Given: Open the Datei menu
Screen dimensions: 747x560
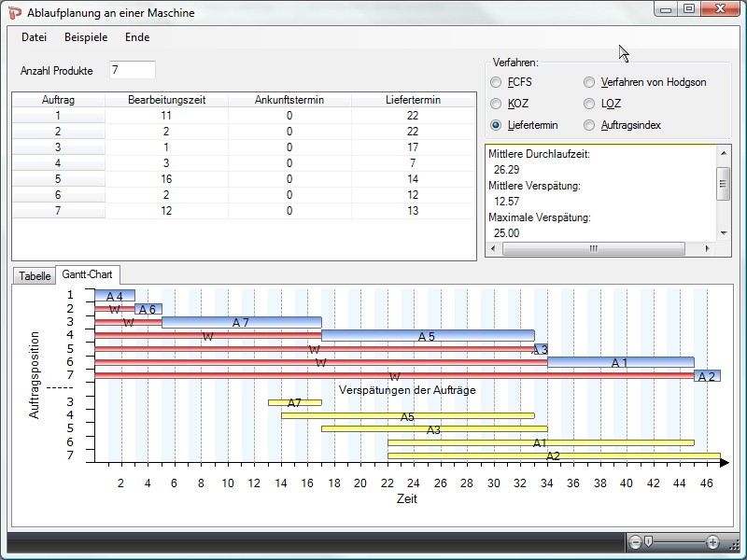Looking at the screenshot, I should pyautogui.click(x=34, y=37).
